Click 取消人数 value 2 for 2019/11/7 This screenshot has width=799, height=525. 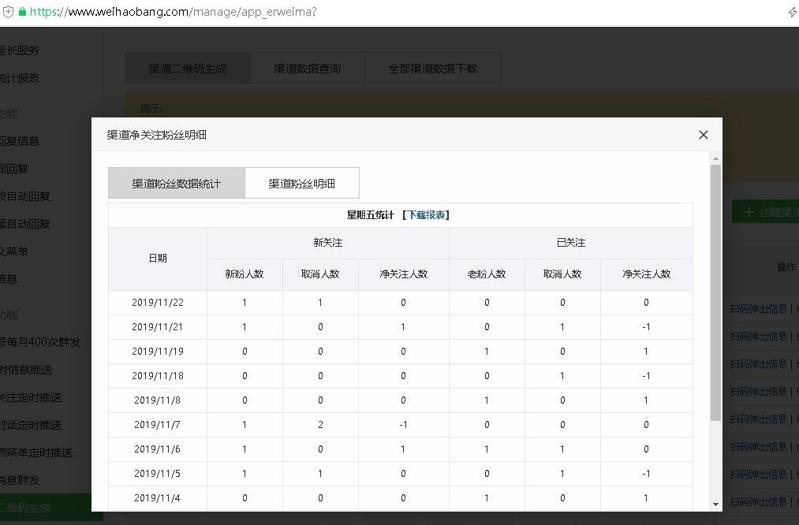[x=321, y=425]
